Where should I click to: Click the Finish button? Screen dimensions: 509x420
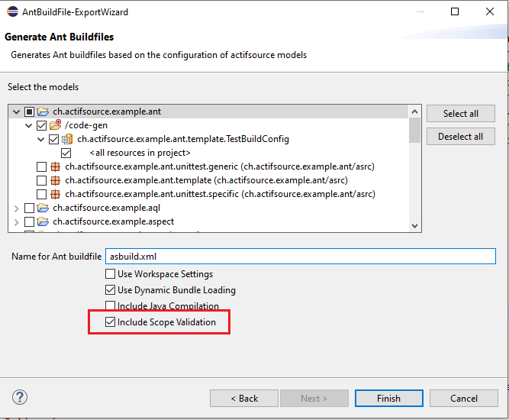click(388, 398)
